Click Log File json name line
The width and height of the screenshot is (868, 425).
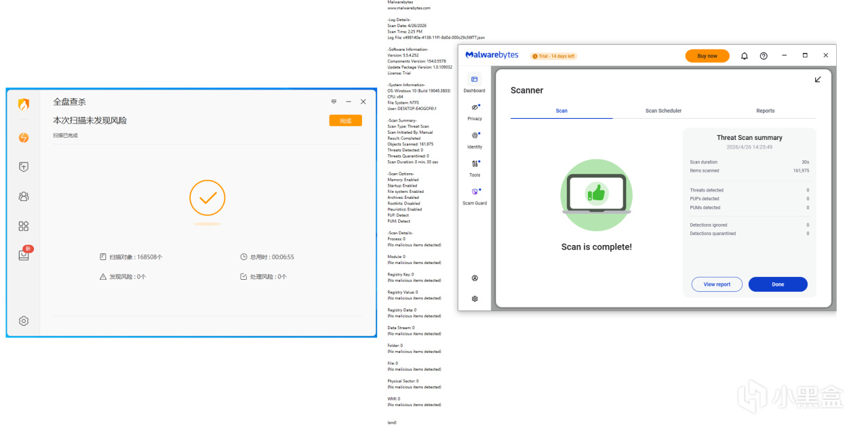(x=436, y=37)
